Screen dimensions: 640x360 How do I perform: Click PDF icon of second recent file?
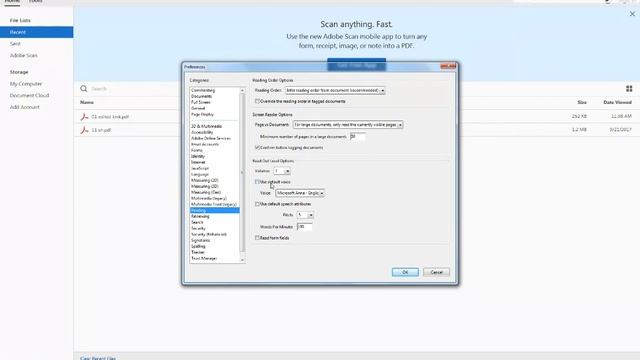tap(84, 130)
